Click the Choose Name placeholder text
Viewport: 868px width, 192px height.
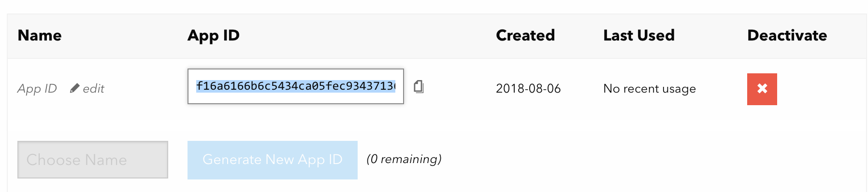coord(77,160)
